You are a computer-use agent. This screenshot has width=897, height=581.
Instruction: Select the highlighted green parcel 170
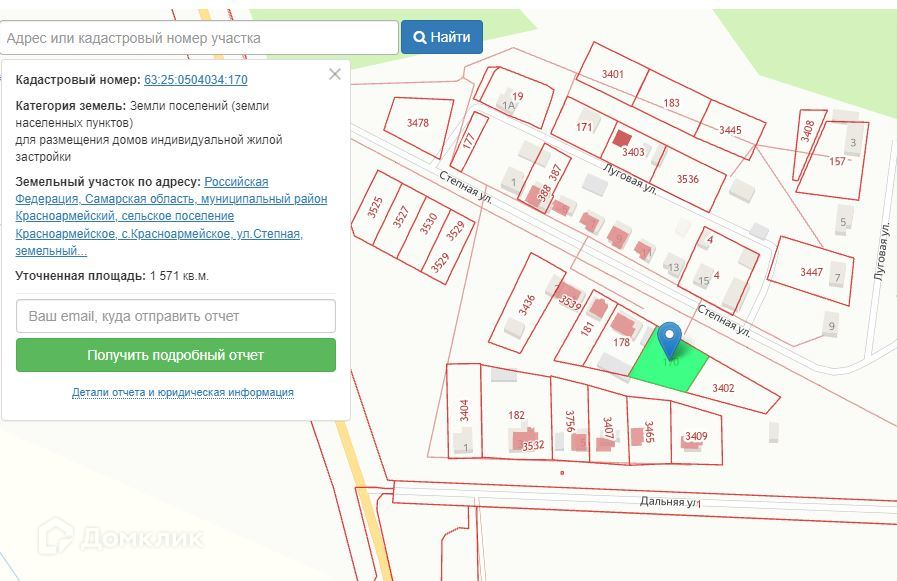669,363
